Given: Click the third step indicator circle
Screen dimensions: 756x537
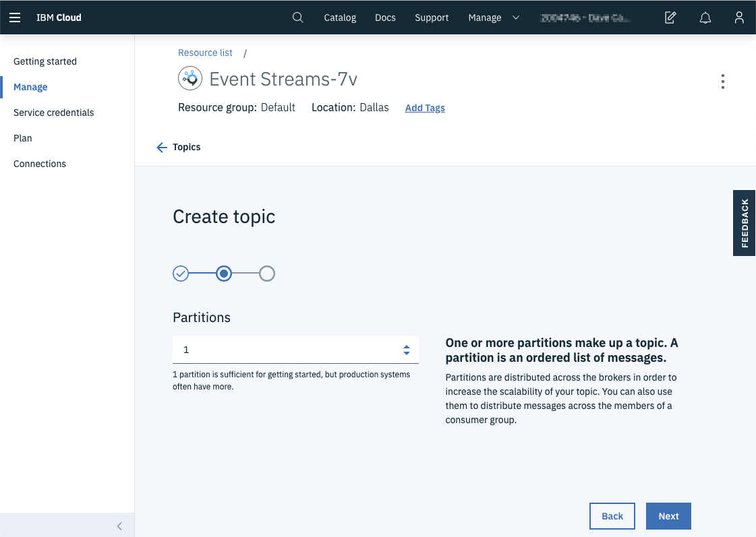Looking at the screenshot, I should click(x=267, y=274).
